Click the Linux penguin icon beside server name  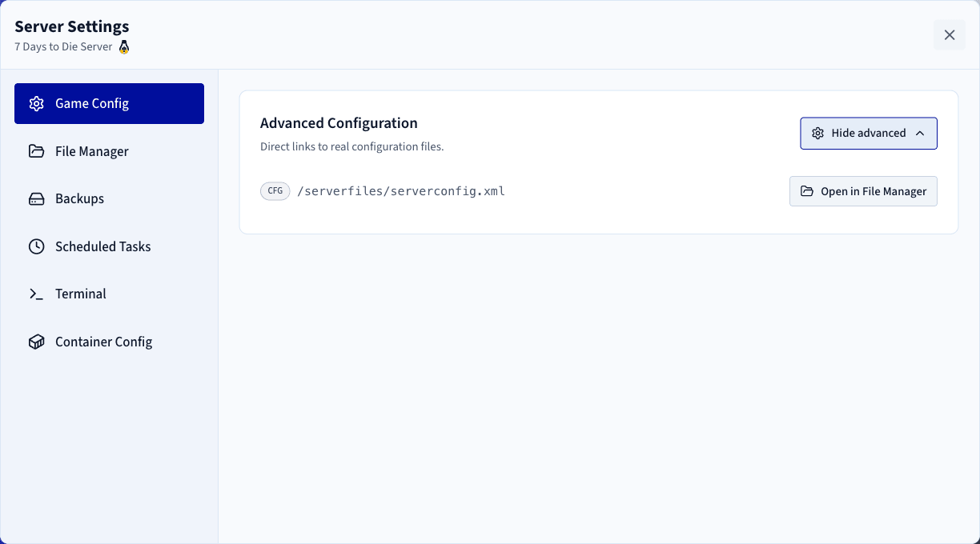(x=124, y=46)
